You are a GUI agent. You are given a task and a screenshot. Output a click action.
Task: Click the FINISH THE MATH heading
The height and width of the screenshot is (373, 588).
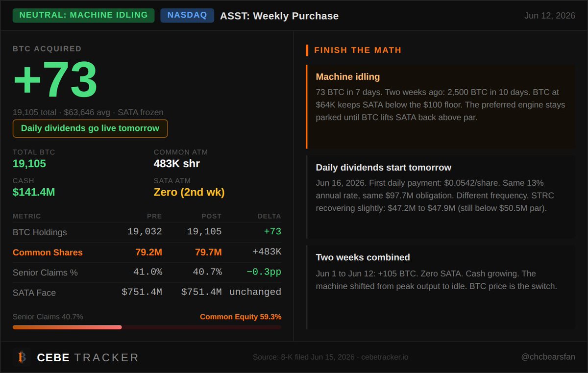point(358,50)
